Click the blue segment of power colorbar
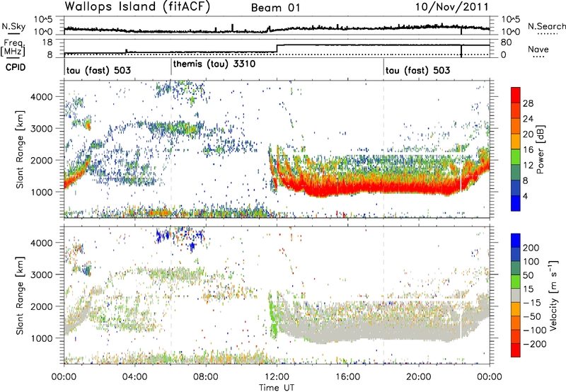This screenshot has width=566, height=392. pos(516,203)
